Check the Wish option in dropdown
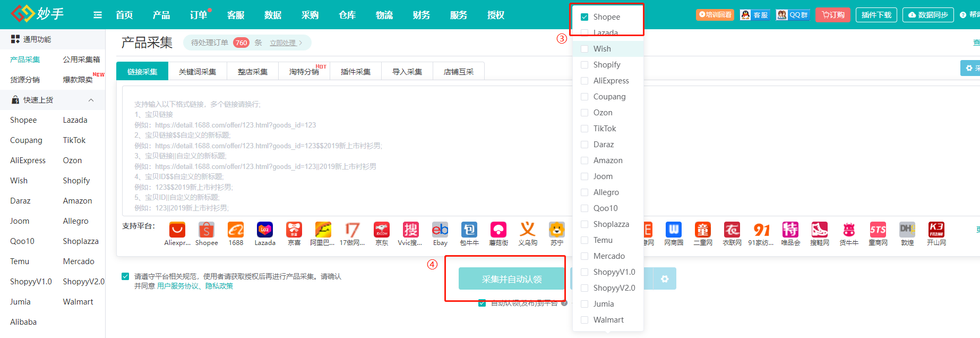The width and height of the screenshot is (980, 338). click(x=584, y=49)
